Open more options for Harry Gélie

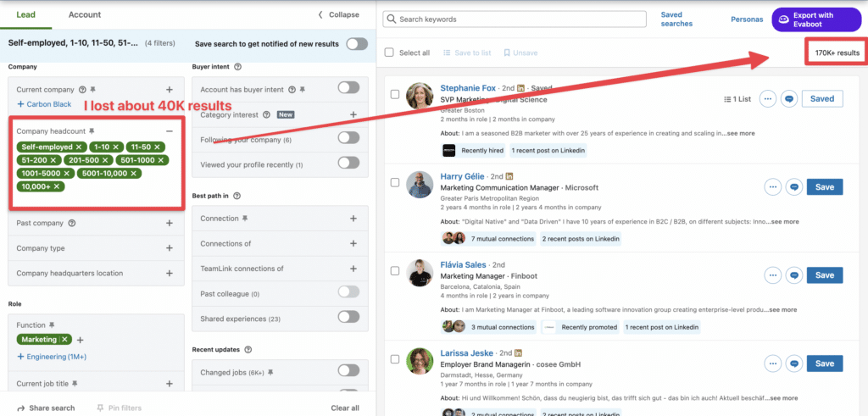coord(773,187)
